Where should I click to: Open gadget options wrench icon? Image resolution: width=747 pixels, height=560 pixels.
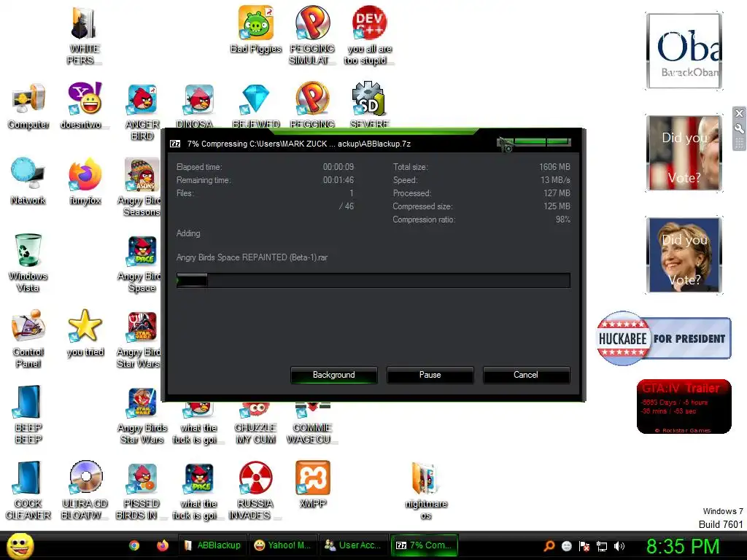739,128
